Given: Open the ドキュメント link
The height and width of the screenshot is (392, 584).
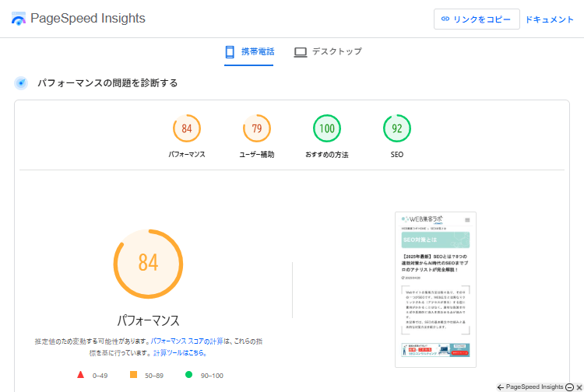Looking at the screenshot, I should pyautogui.click(x=550, y=19).
